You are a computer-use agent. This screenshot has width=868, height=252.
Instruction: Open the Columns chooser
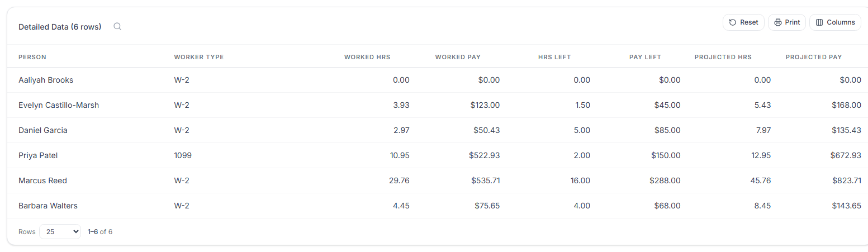(x=835, y=22)
